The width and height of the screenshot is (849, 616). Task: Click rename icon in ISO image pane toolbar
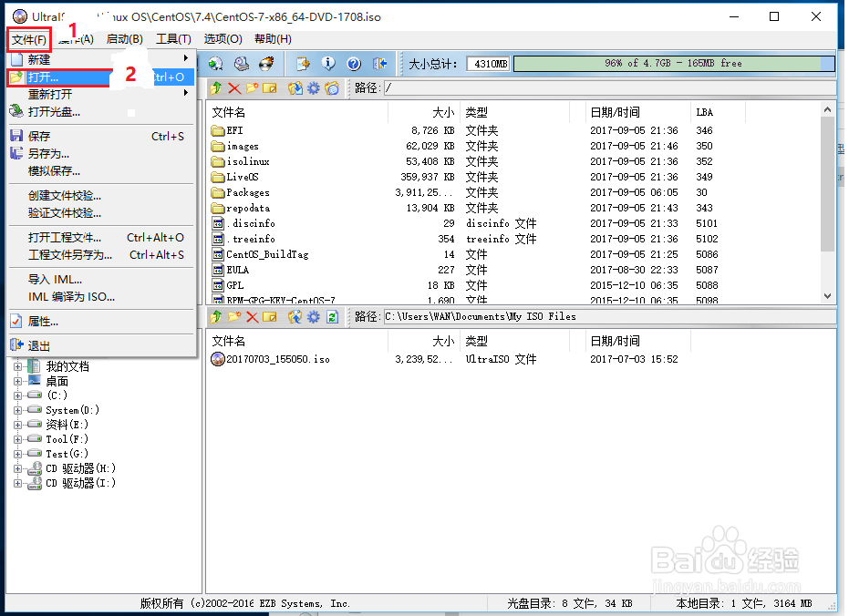click(270, 88)
